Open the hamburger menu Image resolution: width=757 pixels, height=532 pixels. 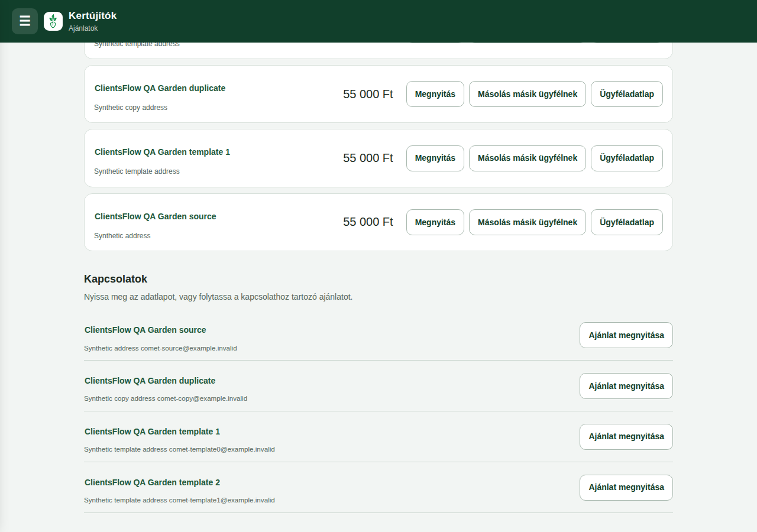pyautogui.click(x=25, y=21)
